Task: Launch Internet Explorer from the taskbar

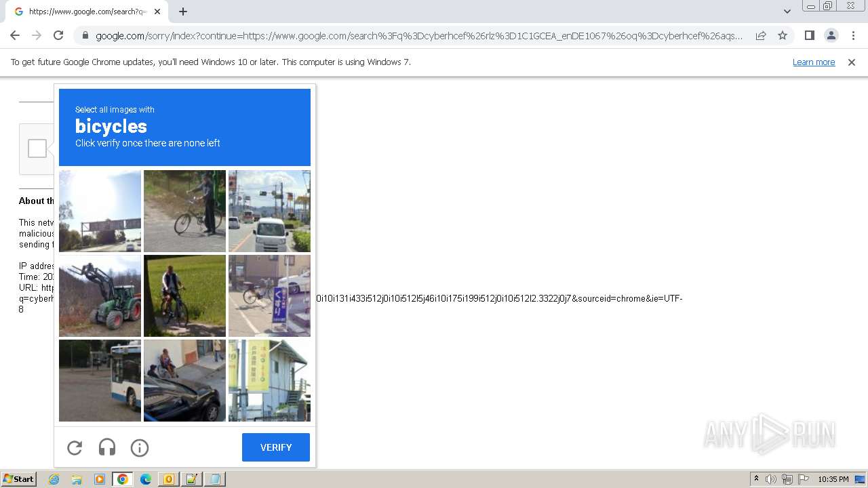Action: [54, 479]
